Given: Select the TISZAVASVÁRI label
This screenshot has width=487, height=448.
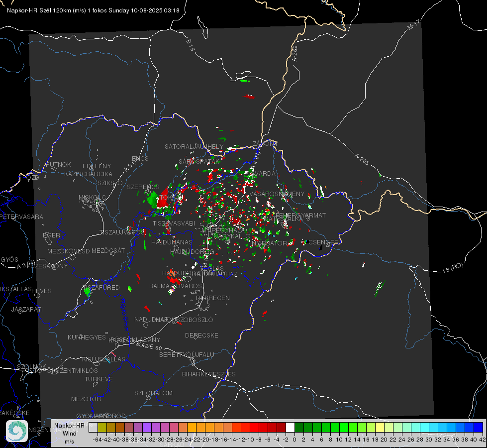Looking at the screenshot, I should pyautogui.click(x=174, y=223).
